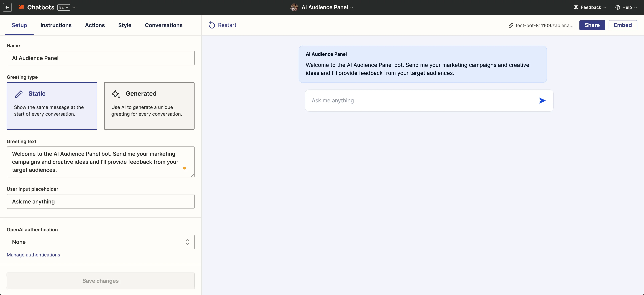644x295 pixels.
Task: Select the Generated greeting type
Action: (149, 106)
